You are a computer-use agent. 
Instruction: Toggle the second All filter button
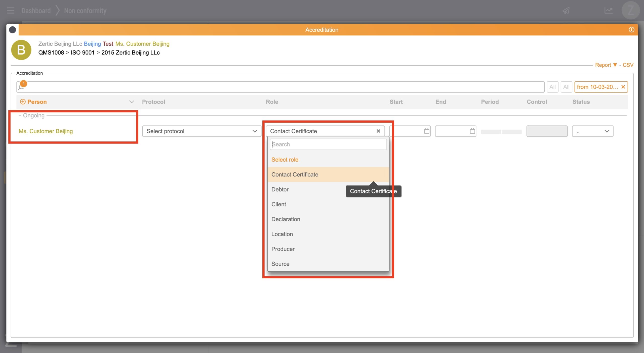(x=566, y=87)
